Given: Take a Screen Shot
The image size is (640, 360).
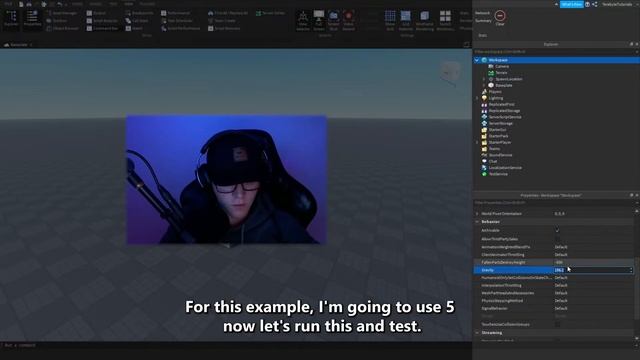Looking at the screenshot, I should click(x=333, y=20).
